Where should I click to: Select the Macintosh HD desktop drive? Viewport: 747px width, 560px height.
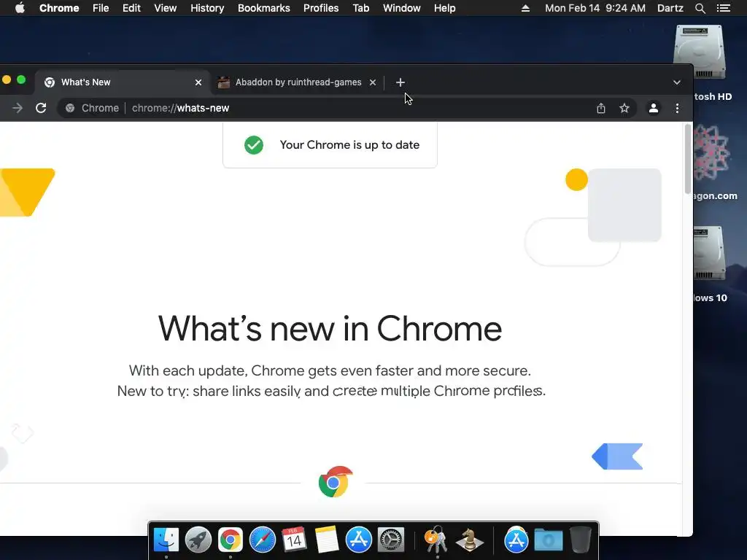coord(699,52)
